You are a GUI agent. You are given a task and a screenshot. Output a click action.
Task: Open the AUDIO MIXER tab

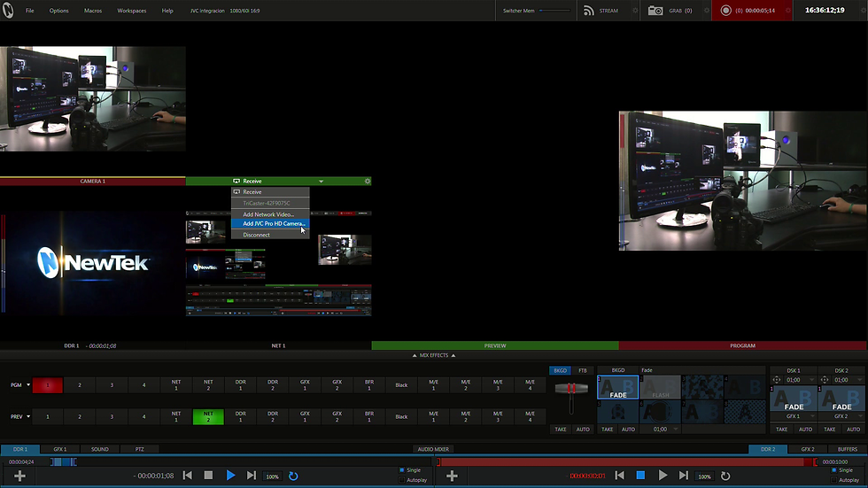(433, 449)
